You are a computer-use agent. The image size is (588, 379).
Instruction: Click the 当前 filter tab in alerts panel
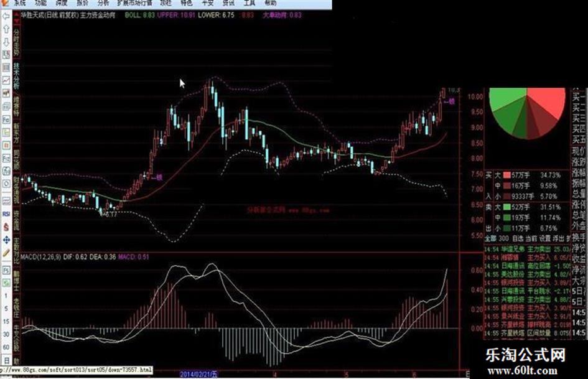point(531,238)
